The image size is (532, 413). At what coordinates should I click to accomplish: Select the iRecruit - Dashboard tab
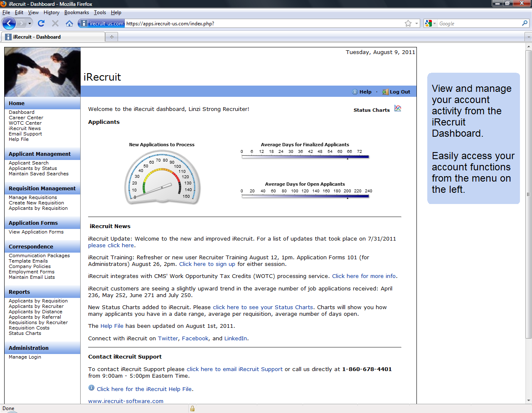pyautogui.click(x=53, y=37)
